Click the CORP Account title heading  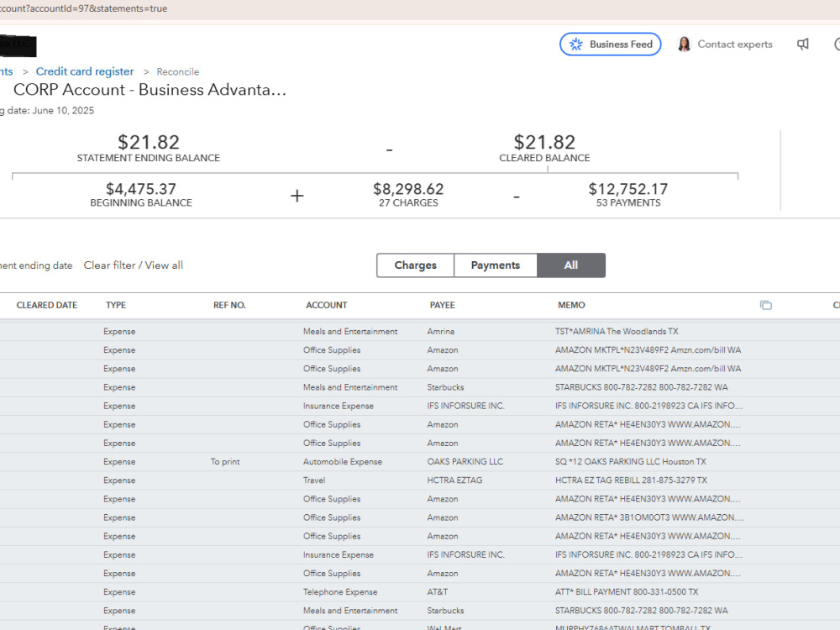pyautogui.click(x=150, y=90)
